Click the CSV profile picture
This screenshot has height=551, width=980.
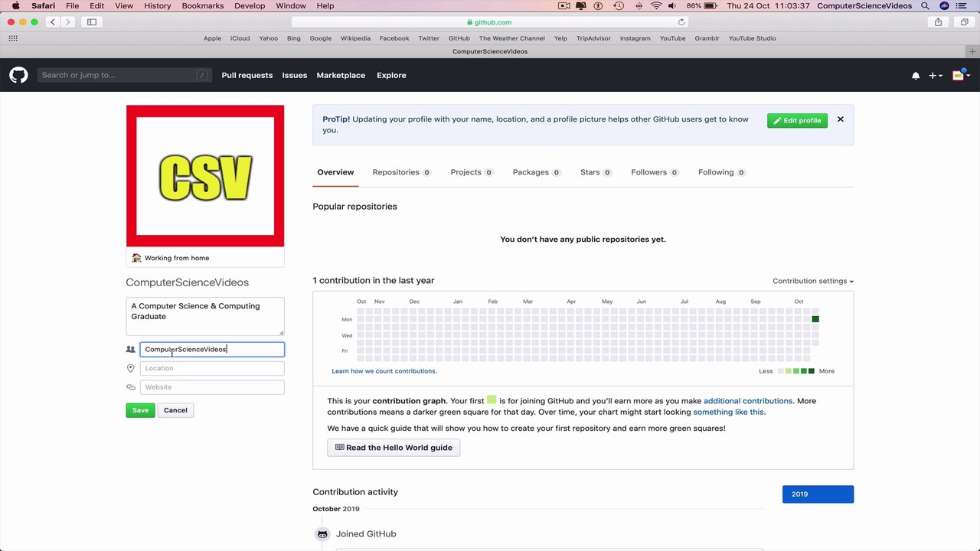click(x=205, y=176)
